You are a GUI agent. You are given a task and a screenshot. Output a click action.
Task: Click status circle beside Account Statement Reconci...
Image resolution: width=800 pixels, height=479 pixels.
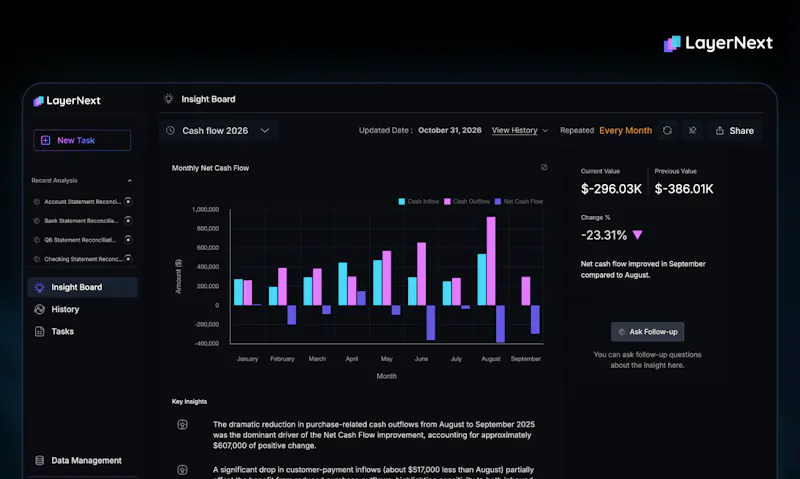pyautogui.click(x=128, y=201)
